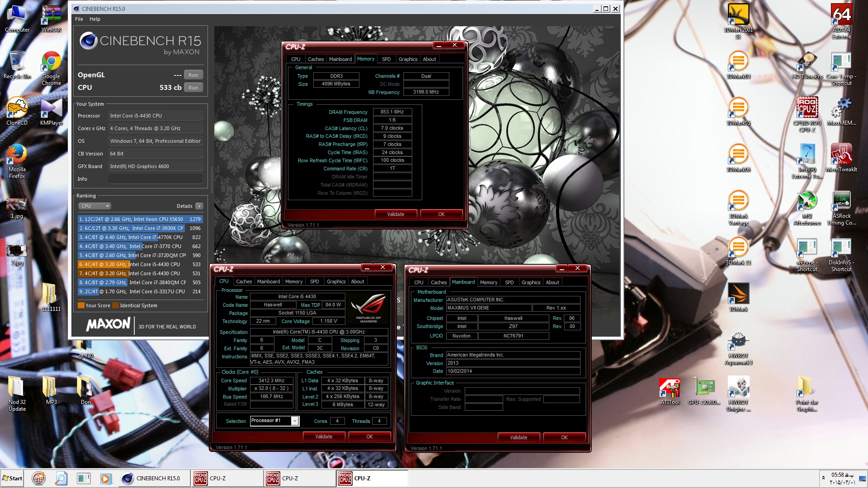Screen dimensions: 868x488
Task: Launch AIDA64 Extreme shortcut
Action: [x=841, y=21]
